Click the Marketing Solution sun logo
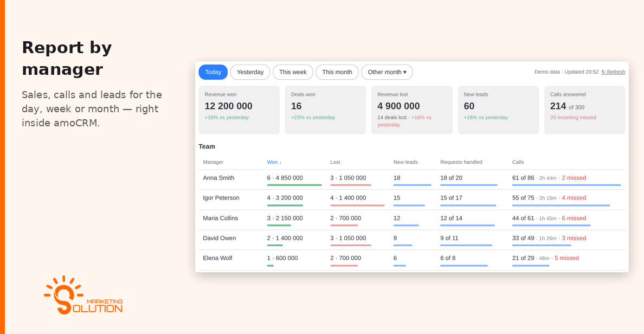 coord(83,295)
